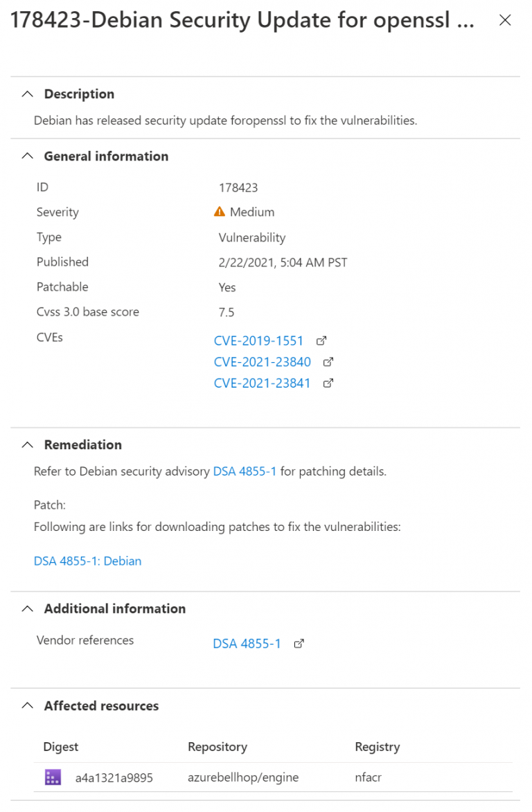Viewport: 532px width, 812px height.
Task: Open the DSA 4855-1: Debian patch download link
Action: tap(87, 561)
